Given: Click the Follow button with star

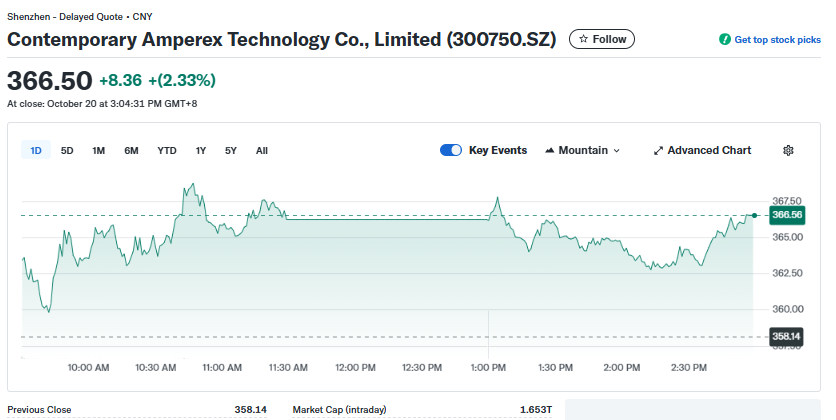Looking at the screenshot, I should [602, 39].
